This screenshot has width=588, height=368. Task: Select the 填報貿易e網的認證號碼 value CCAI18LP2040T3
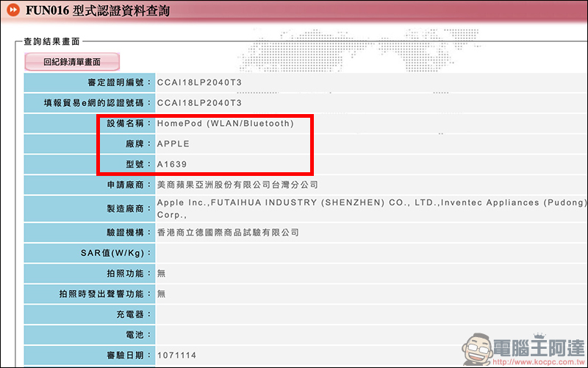click(x=199, y=103)
